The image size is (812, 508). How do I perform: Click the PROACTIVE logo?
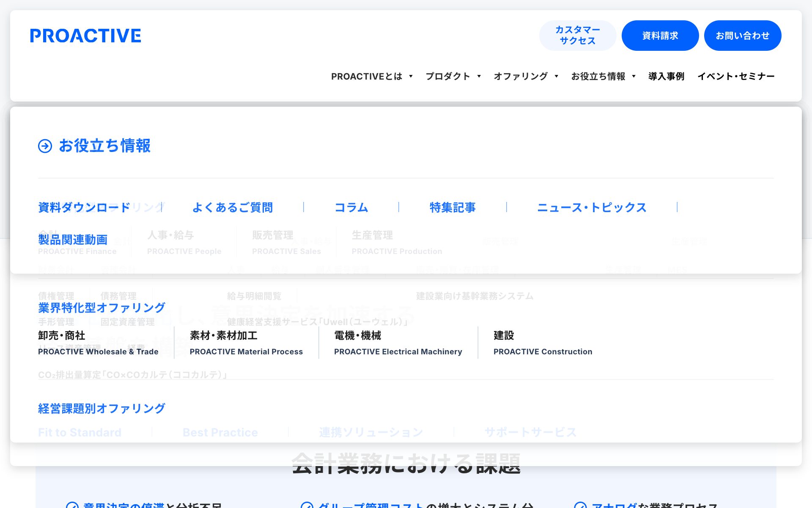tap(85, 36)
